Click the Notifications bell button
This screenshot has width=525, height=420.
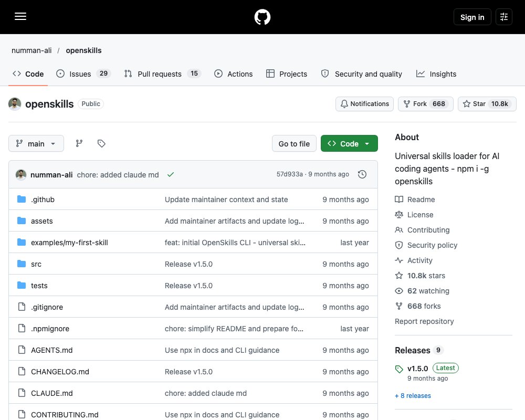(365, 104)
